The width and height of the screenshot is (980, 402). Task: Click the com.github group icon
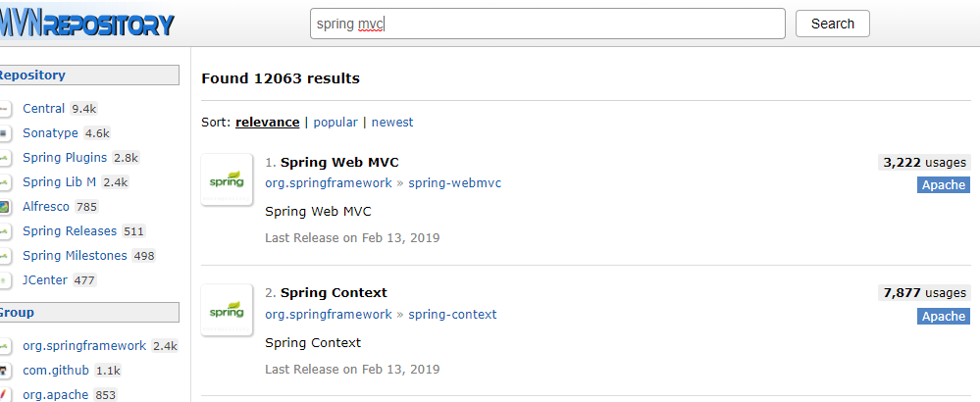[5, 371]
